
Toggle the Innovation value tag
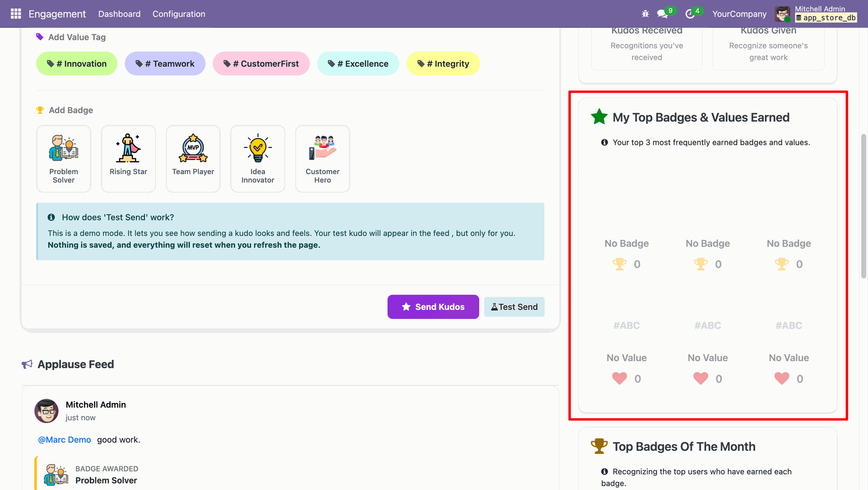click(77, 64)
